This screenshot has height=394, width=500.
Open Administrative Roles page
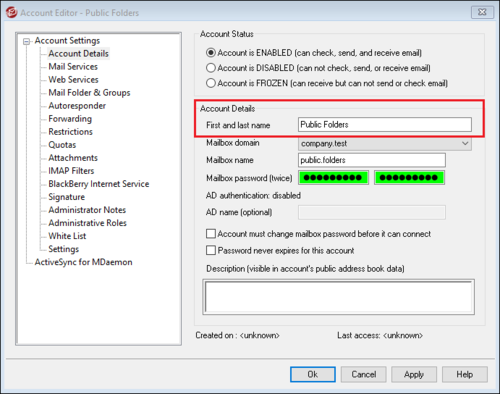(87, 223)
